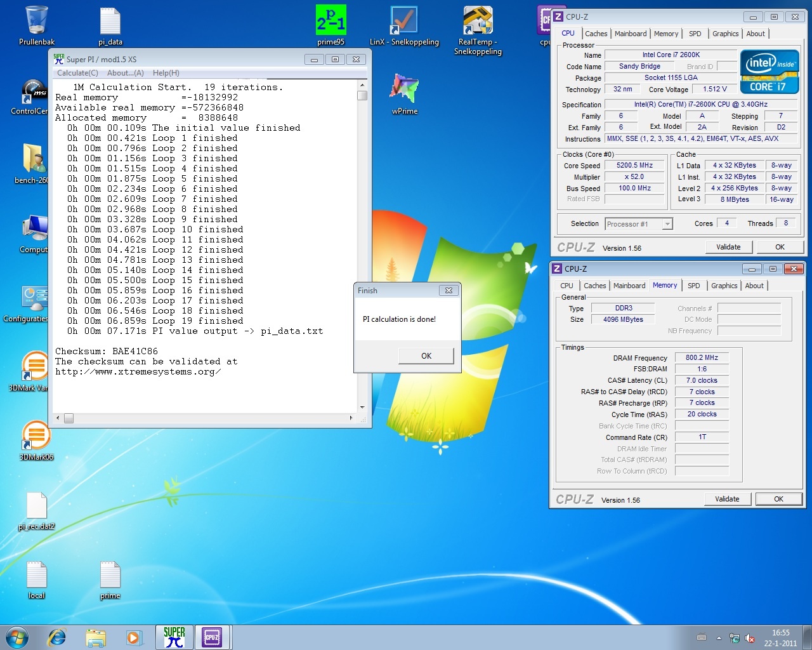Open the Configuratiescherm control panel icon
Image resolution: width=812 pixels, height=650 pixels.
coord(29,303)
